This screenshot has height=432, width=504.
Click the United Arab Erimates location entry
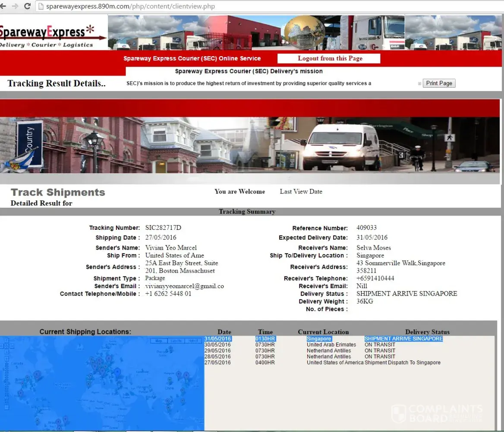[331, 345]
